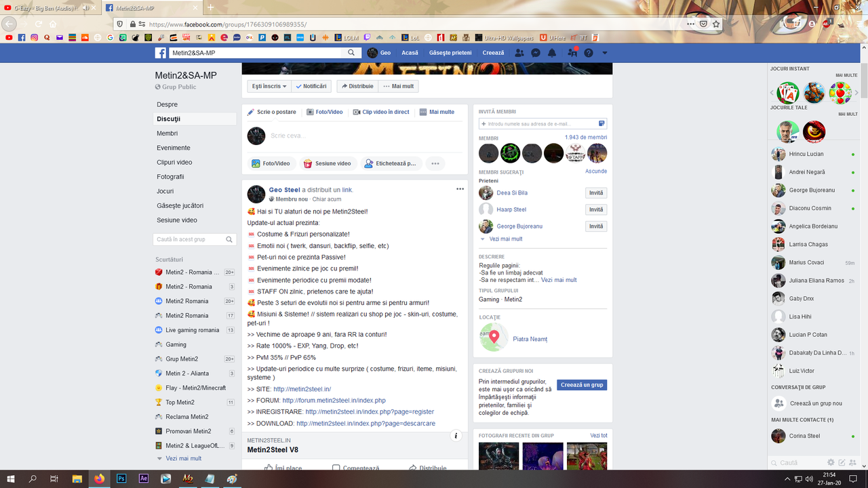Open Friend Requests icon in Facebook header
Image resolution: width=868 pixels, height=488 pixels.
tap(519, 53)
